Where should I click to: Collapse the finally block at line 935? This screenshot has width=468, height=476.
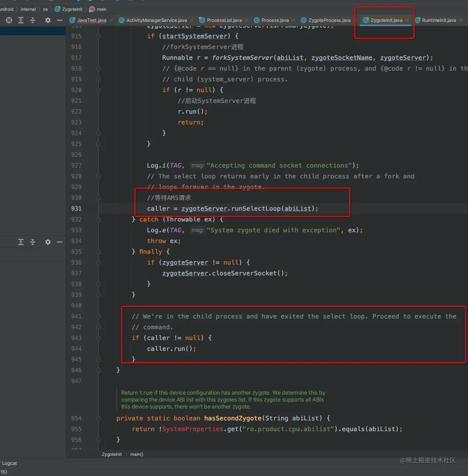(x=98, y=252)
